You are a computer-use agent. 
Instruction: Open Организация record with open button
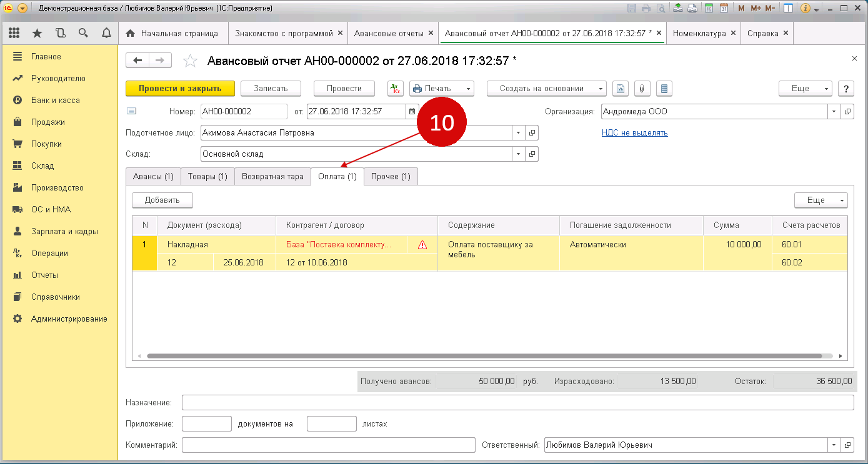tap(847, 112)
